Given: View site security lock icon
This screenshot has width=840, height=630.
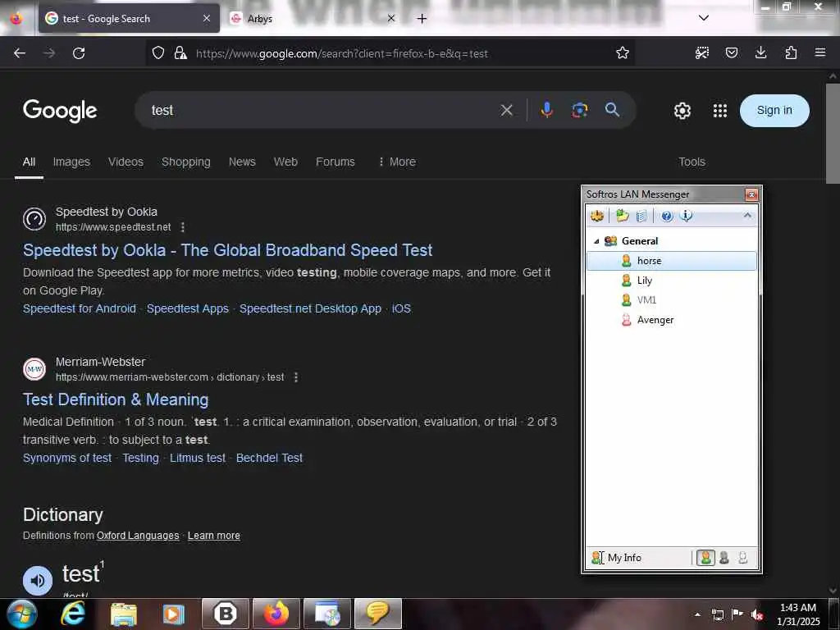Looking at the screenshot, I should [180, 53].
